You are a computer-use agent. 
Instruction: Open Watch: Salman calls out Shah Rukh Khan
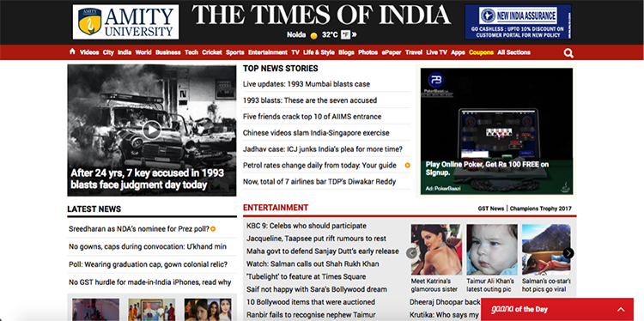313,264
